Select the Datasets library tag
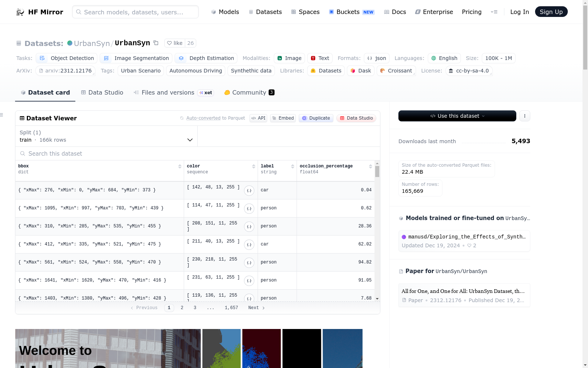Screen dimensions: 588x368 (326, 71)
